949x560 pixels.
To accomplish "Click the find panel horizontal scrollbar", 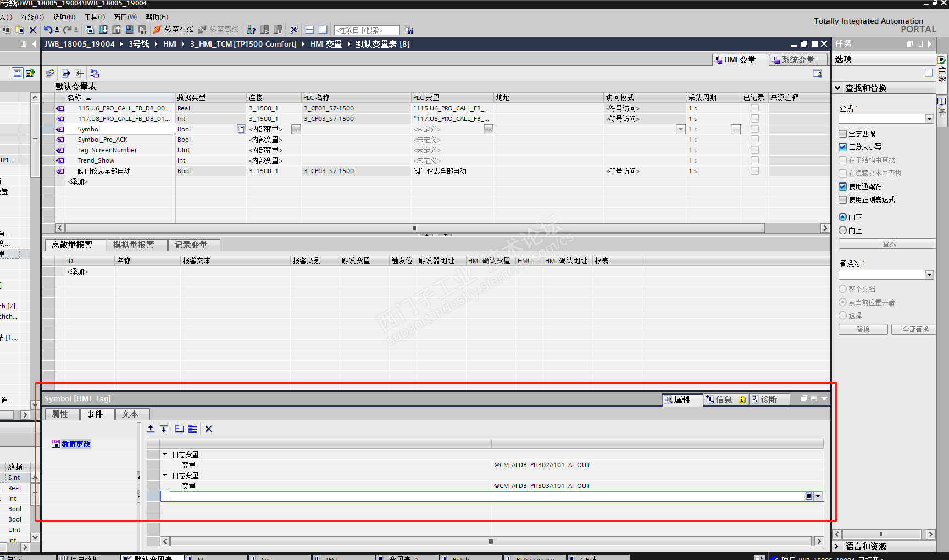I will coord(882,534).
